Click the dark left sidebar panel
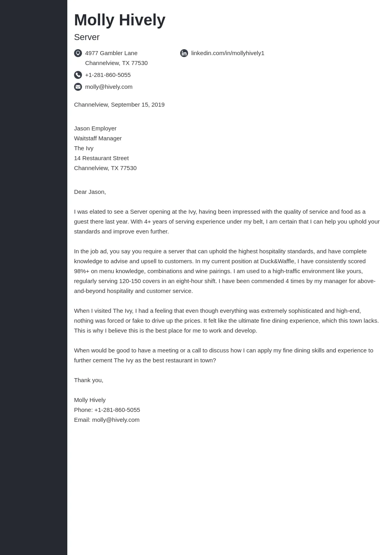Screen dimensions: 392x555 point(34,277)
